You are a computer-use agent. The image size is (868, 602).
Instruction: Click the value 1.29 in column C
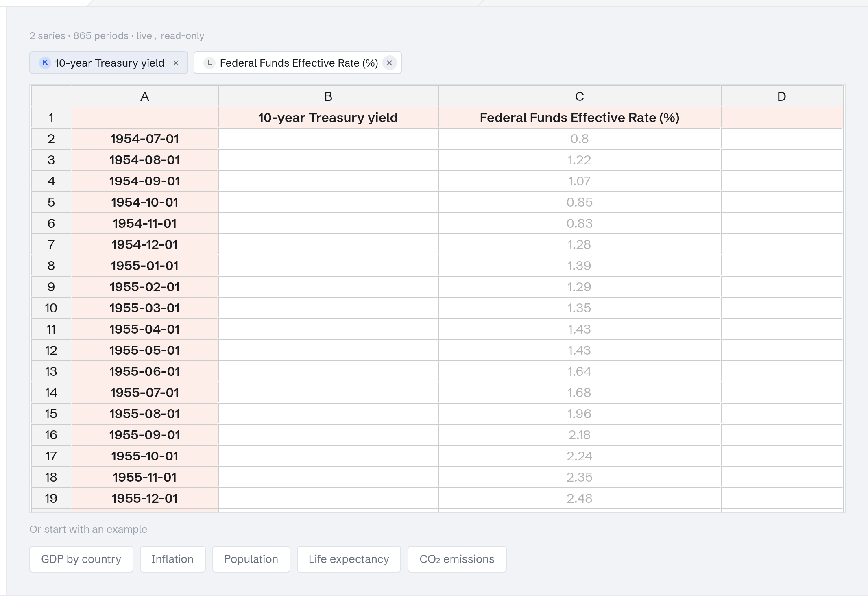(x=580, y=287)
